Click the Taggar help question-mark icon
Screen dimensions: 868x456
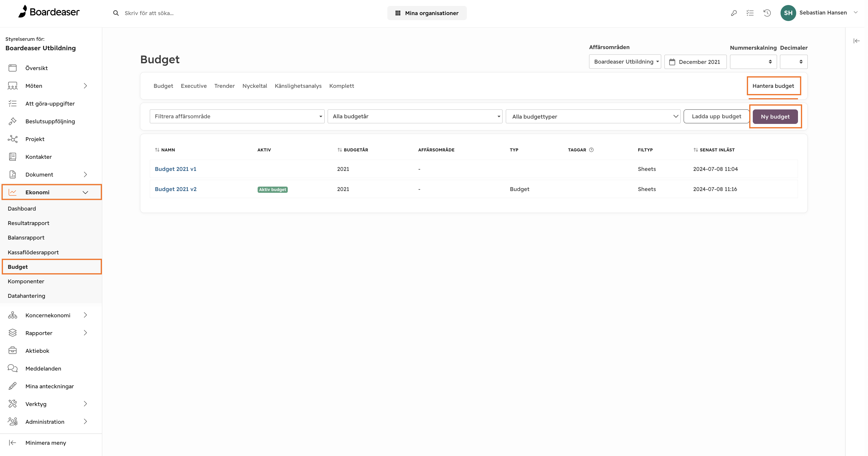(591, 150)
